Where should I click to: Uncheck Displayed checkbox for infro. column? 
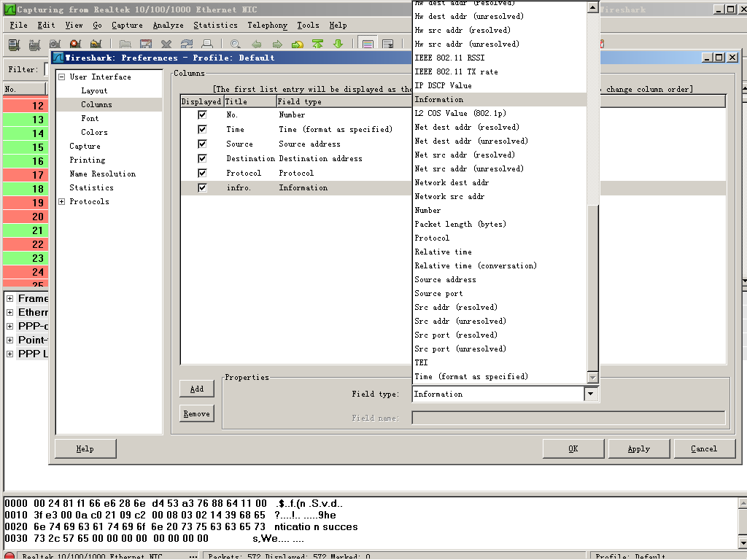coord(202,187)
